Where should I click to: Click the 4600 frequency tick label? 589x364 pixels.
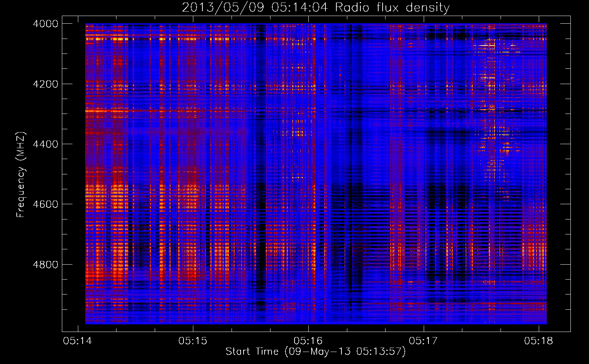[46, 204]
